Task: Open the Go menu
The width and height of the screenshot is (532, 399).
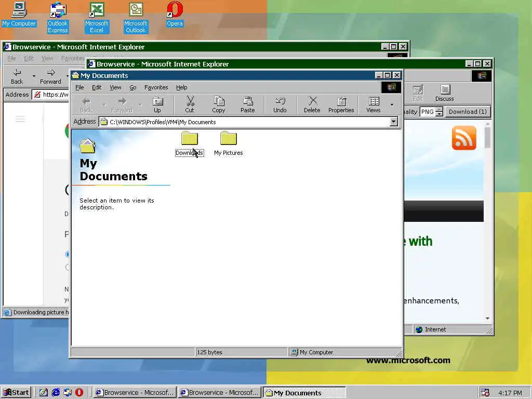Action: click(132, 87)
